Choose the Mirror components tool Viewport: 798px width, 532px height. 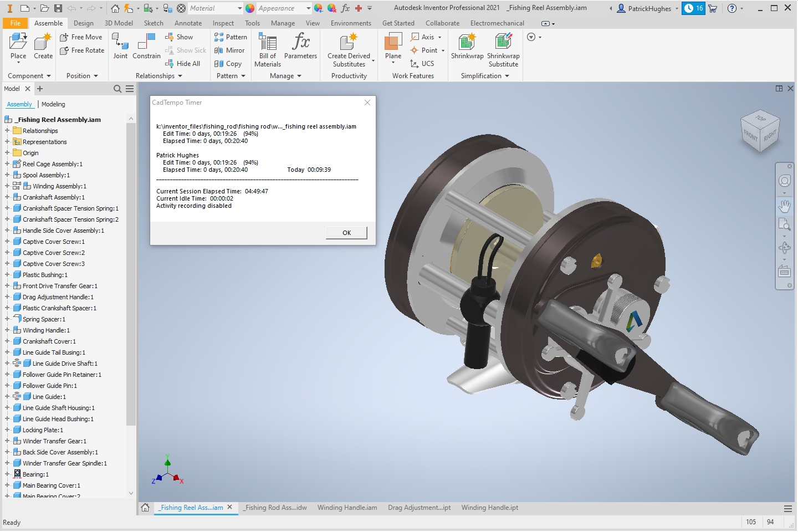(x=229, y=50)
